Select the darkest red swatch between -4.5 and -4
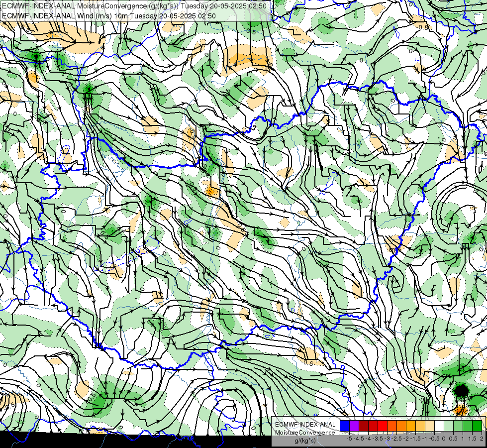The image size is (487, 448). 364,426
